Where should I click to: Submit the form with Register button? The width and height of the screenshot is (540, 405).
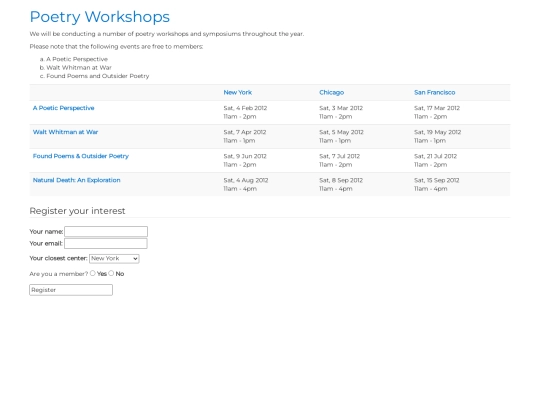(71, 290)
